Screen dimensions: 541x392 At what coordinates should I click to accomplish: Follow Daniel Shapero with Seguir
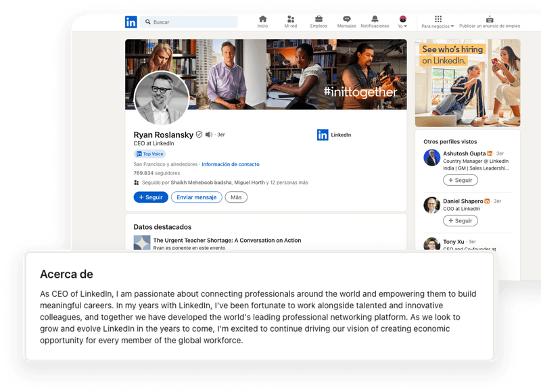tap(461, 220)
